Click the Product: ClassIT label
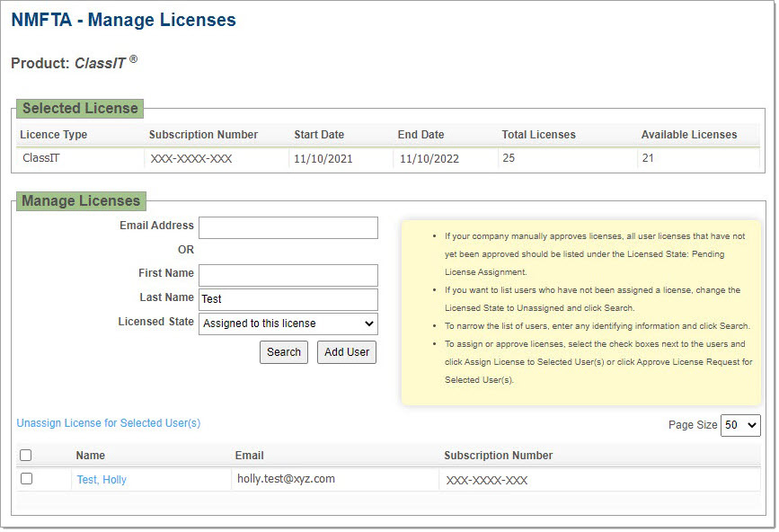This screenshot has height=532, width=779. [74, 63]
